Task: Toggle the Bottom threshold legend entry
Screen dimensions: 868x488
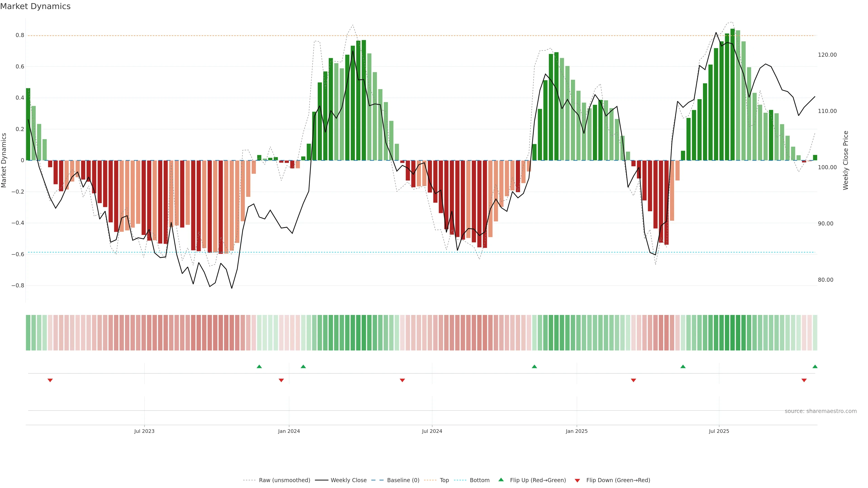Action: 479,480
